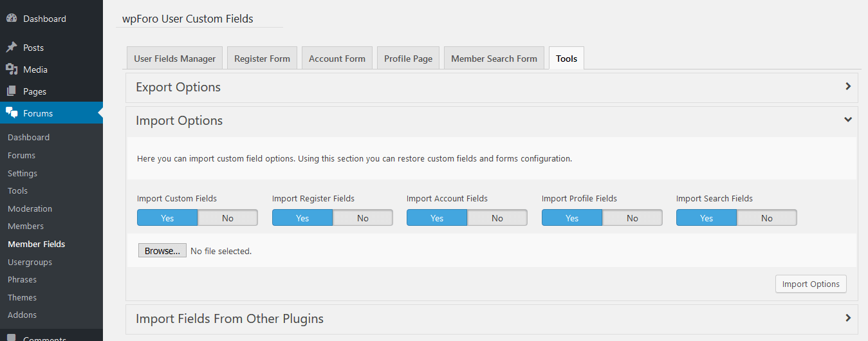The width and height of the screenshot is (868, 341).
Task: Open Usergroups in the Forums submenu
Action: tap(30, 262)
